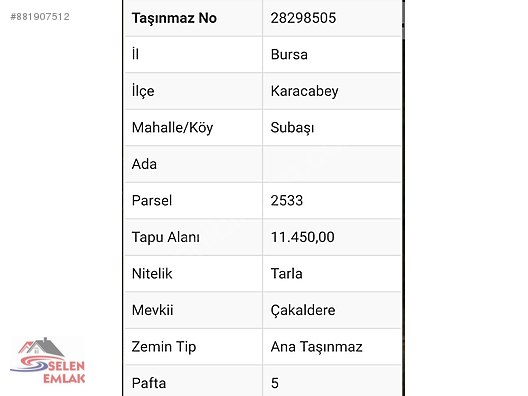Screen dimensions: 528x396
Task: Select the Taşınmaz No value 28298505
Action: point(303,18)
